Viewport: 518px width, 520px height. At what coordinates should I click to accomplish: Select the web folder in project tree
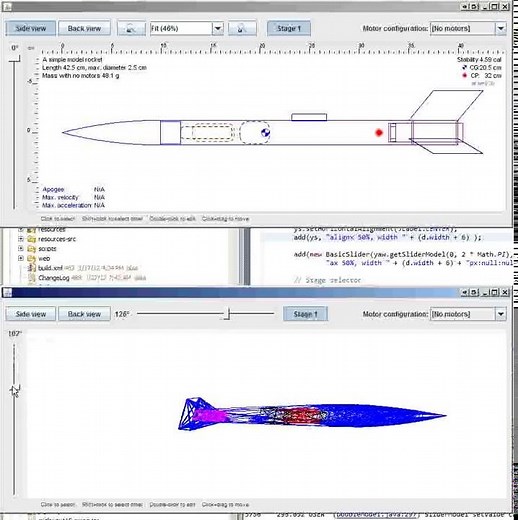pyautogui.click(x=44, y=258)
